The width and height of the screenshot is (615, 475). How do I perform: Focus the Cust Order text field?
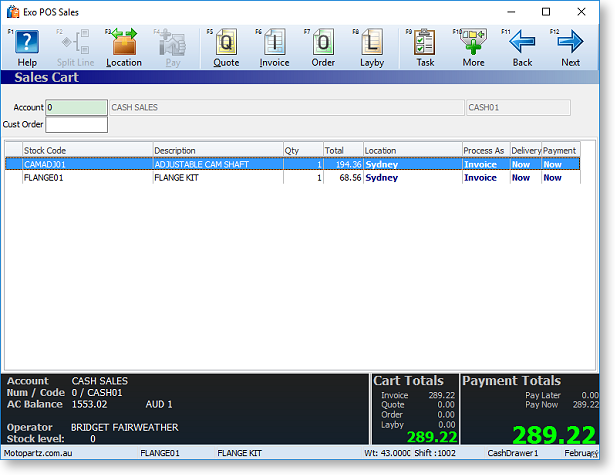pyautogui.click(x=76, y=125)
